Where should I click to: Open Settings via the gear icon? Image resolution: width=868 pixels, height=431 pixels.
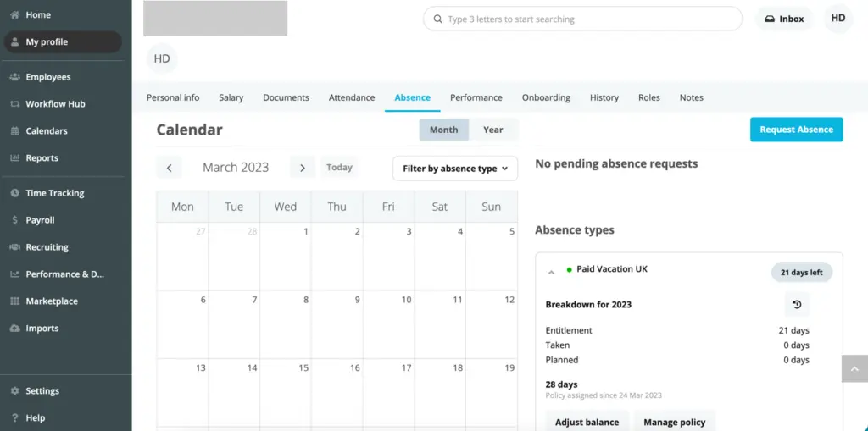point(15,391)
